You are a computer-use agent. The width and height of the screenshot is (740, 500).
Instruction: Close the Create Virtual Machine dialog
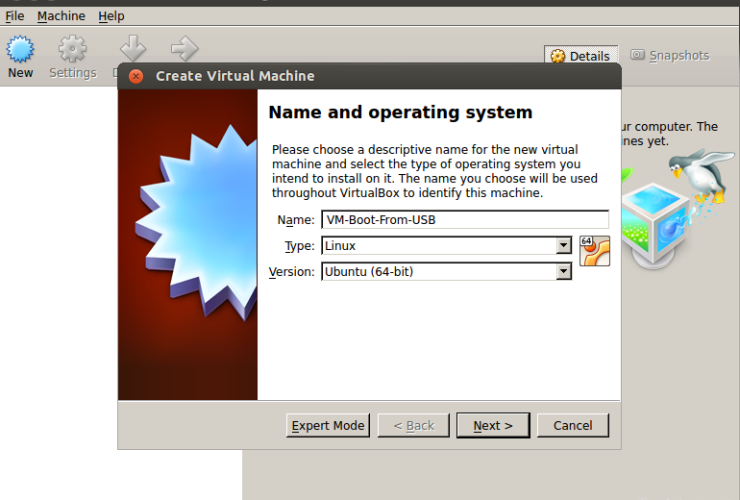(x=135, y=76)
